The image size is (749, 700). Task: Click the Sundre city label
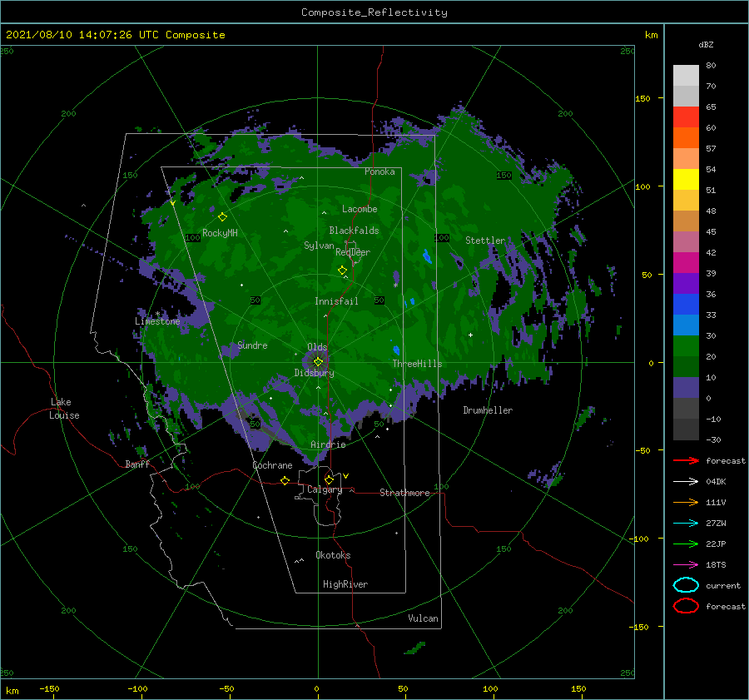[252, 345]
